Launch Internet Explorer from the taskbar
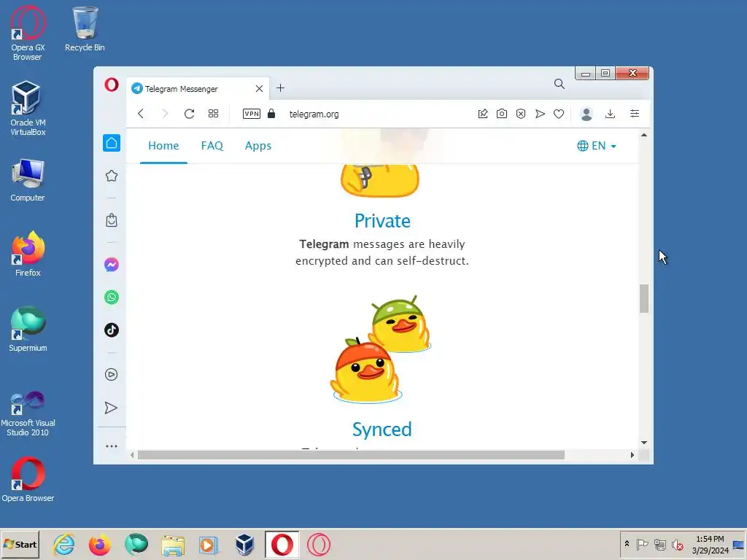 (x=64, y=545)
